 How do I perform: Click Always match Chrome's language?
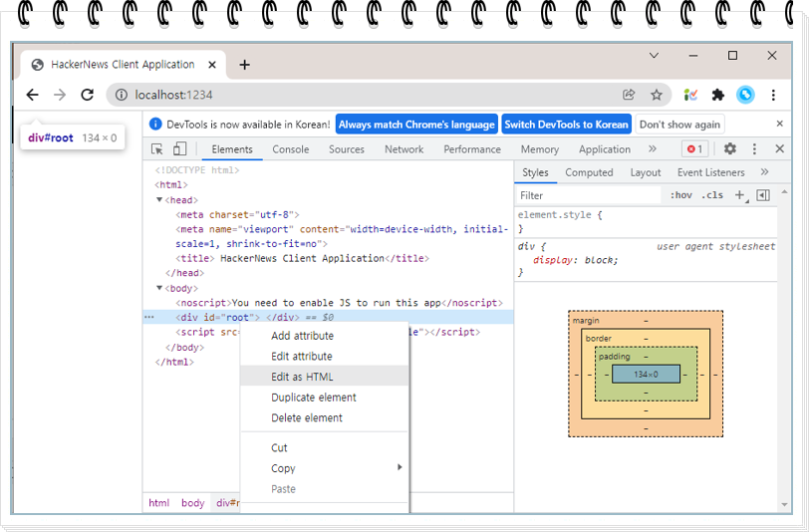(x=416, y=125)
